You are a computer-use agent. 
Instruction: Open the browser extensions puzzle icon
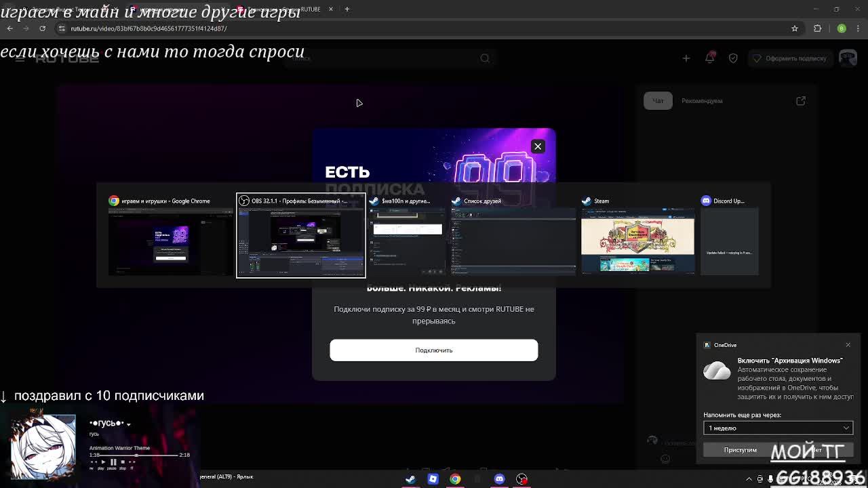pyautogui.click(x=817, y=28)
